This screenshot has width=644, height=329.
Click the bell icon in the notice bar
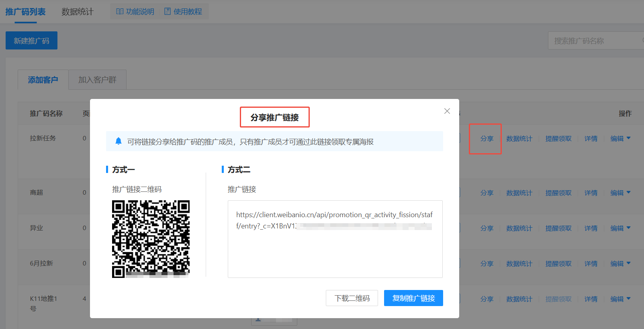coord(119,141)
